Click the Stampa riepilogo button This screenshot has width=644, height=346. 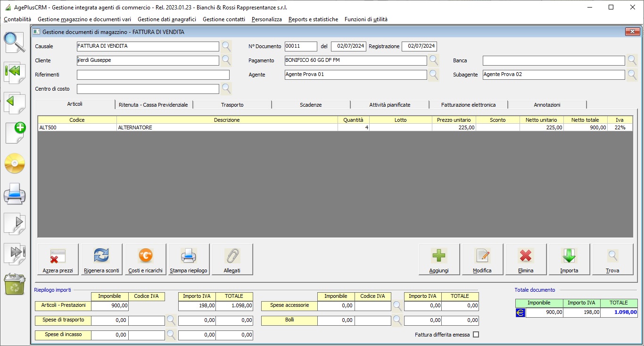(x=189, y=260)
